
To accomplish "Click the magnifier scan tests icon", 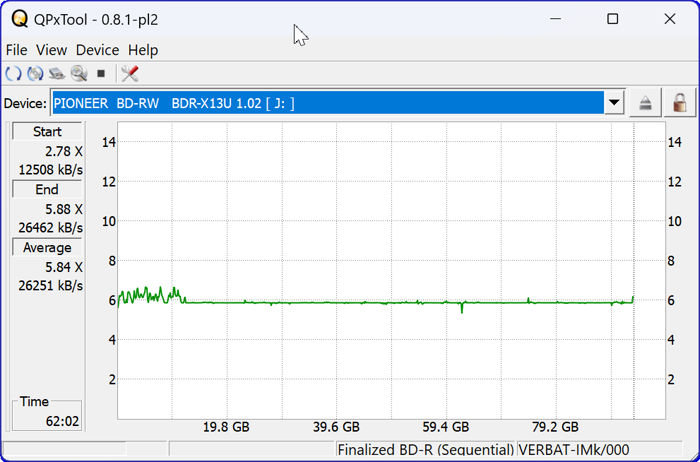I will [x=78, y=74].
